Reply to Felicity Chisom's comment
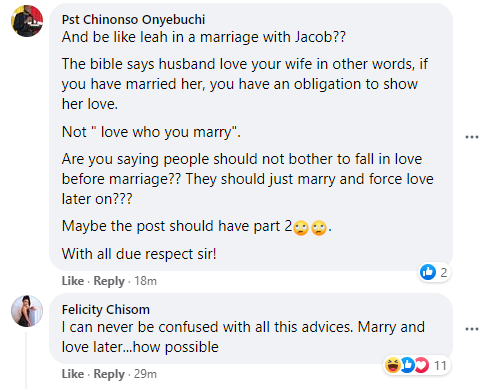Screen dimensions: 490x389 tap(109, 374)
